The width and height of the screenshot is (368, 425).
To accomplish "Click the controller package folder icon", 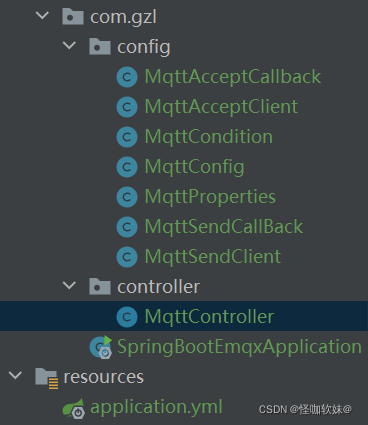I will point(100,286).
